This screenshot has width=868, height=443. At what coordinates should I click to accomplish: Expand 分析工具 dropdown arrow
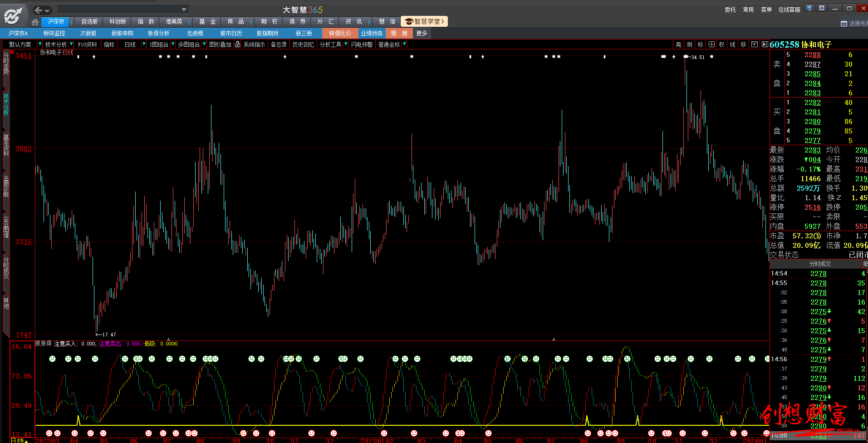tap(346, 44)
